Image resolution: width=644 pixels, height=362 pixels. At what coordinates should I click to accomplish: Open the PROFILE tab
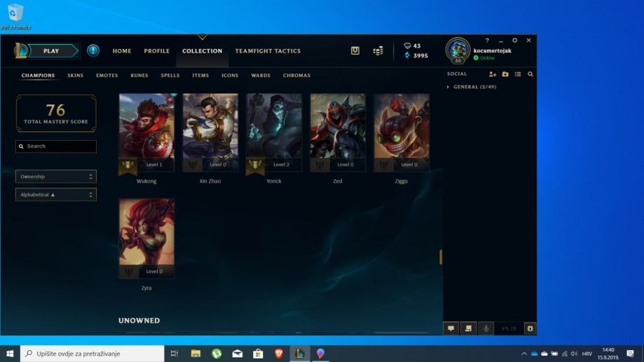point(156,51)
